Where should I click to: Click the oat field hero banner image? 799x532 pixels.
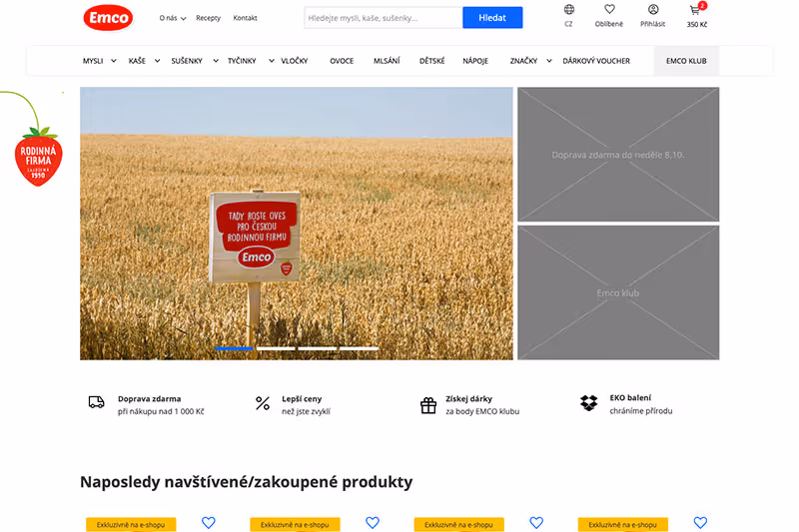coord(296,224)
